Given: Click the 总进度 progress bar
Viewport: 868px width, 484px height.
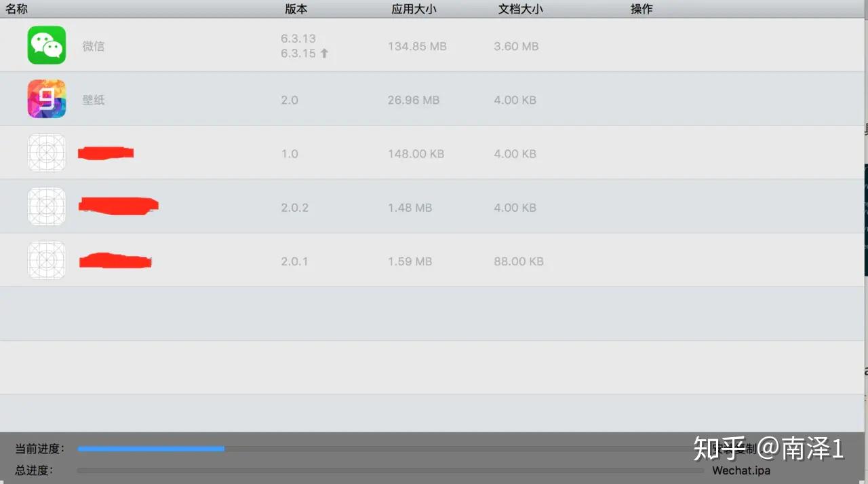Looking at the screenshot, I should tap(391, 470).
